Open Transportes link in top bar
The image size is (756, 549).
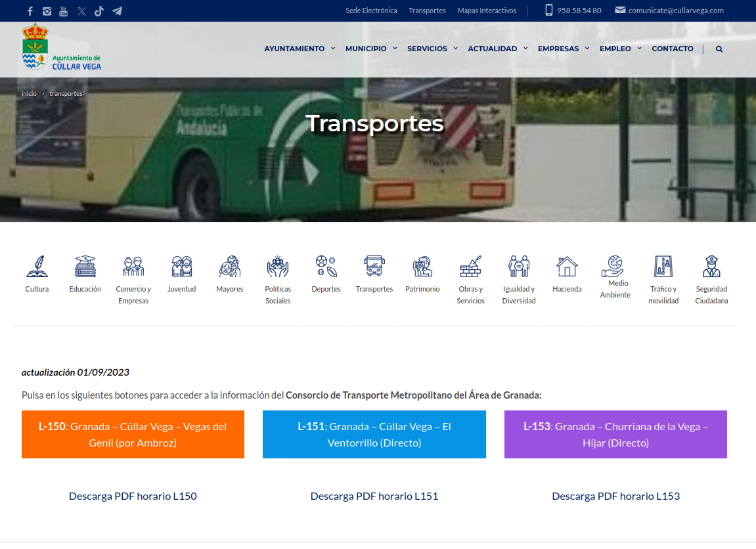point(427,11)
